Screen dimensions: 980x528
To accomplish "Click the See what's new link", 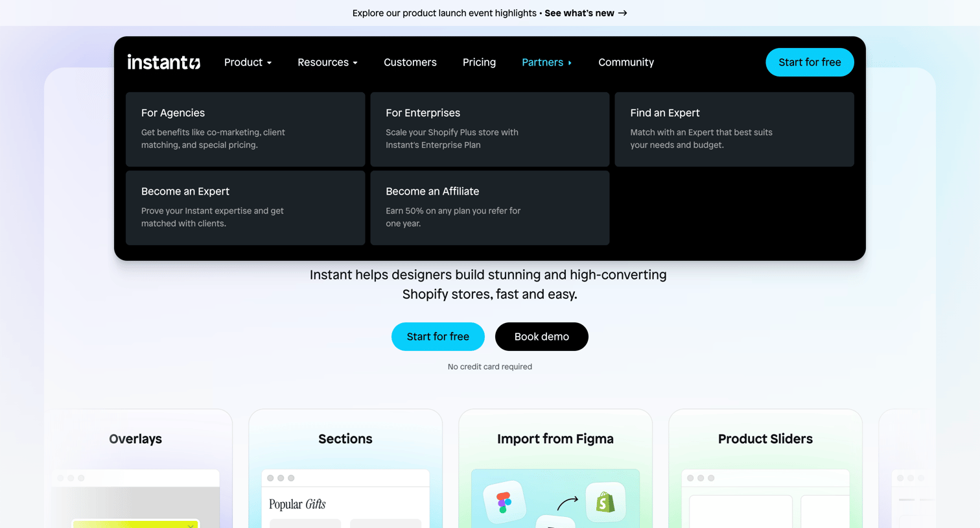I will click(x=579, y=13).
